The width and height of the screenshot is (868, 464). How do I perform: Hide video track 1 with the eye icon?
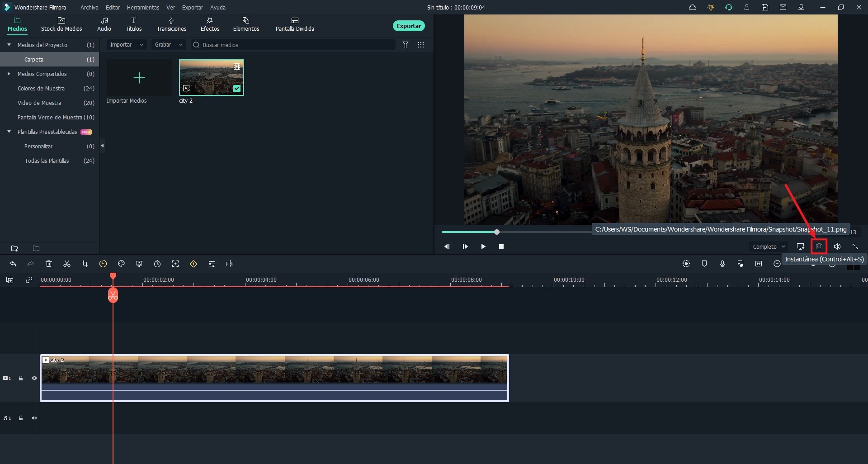click(x=34, y=378)
